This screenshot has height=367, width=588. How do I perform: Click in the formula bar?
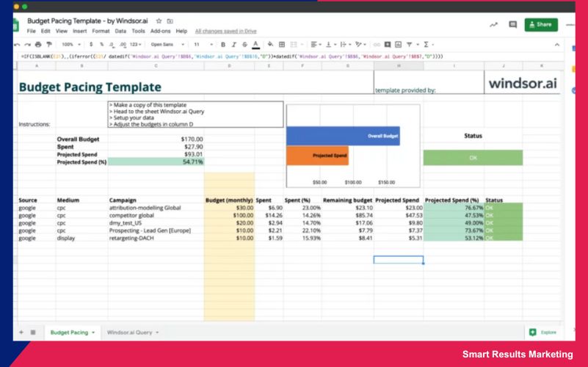[x=288, y=57]
